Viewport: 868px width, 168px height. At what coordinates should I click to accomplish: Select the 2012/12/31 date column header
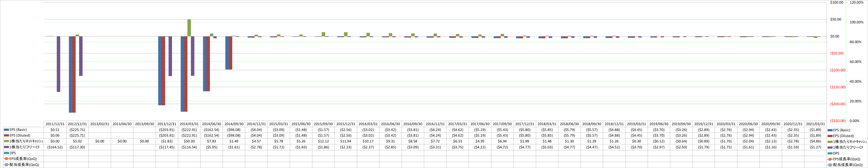(78, 124)
